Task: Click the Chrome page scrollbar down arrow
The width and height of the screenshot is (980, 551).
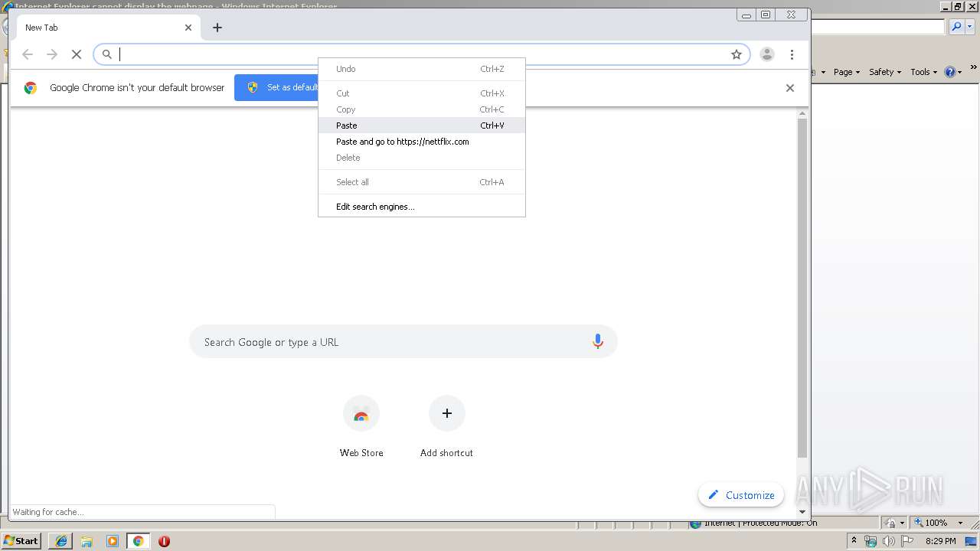Action: [802, 511]
